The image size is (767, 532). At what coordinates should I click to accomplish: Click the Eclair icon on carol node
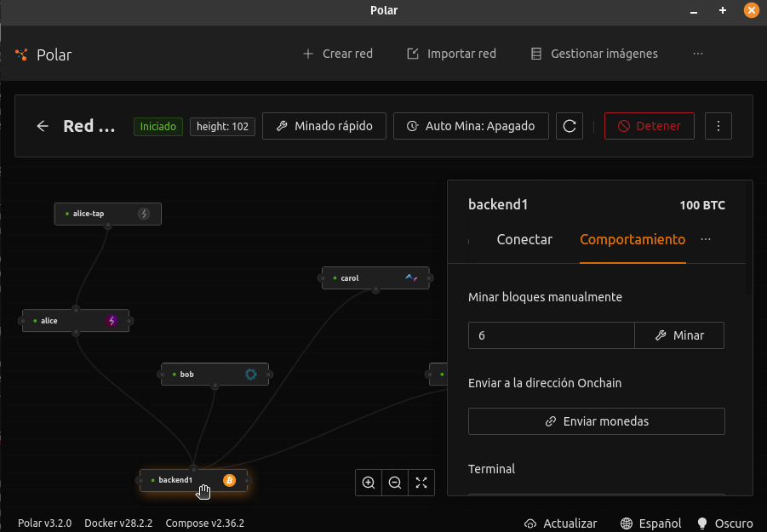point(411,277)
